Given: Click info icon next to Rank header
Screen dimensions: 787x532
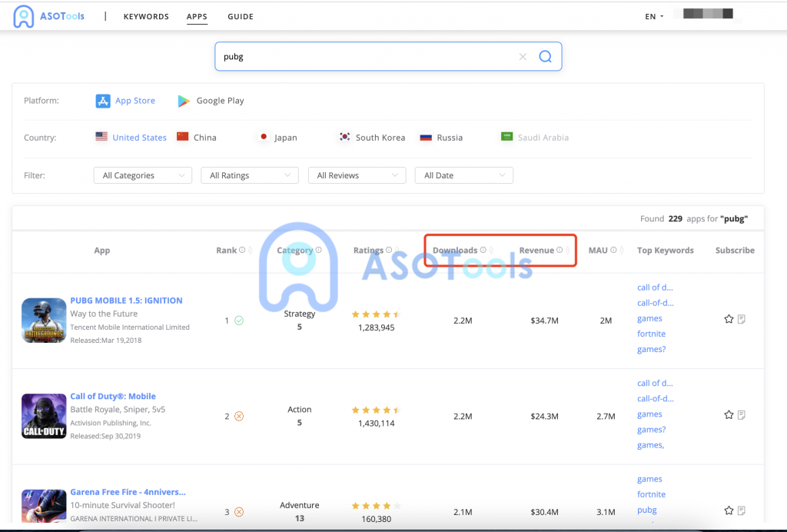Looking at the screenshot, I should point(242,250).
